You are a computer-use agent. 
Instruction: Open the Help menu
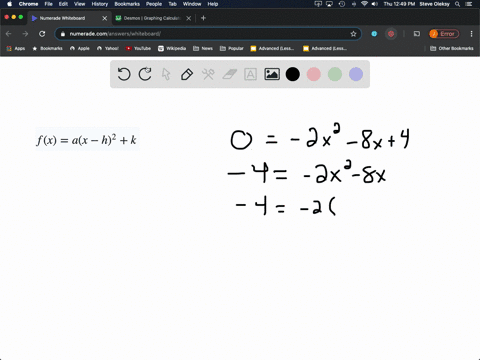tap(213, 4)
